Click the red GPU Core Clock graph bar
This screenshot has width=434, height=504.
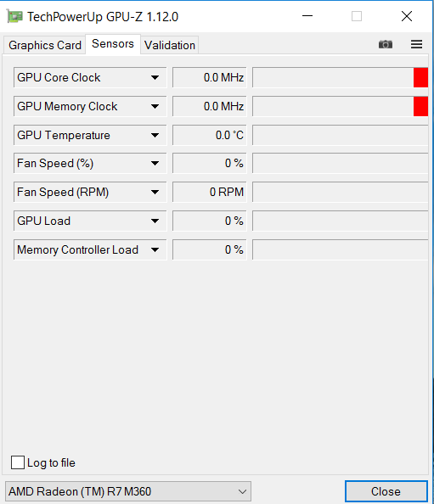tap(420, 77)
